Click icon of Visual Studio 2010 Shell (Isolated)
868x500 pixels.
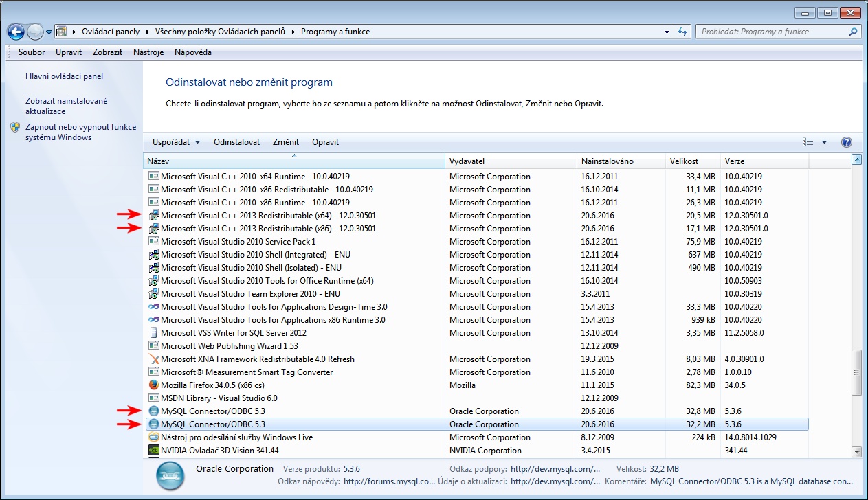(x=154, y=268)
